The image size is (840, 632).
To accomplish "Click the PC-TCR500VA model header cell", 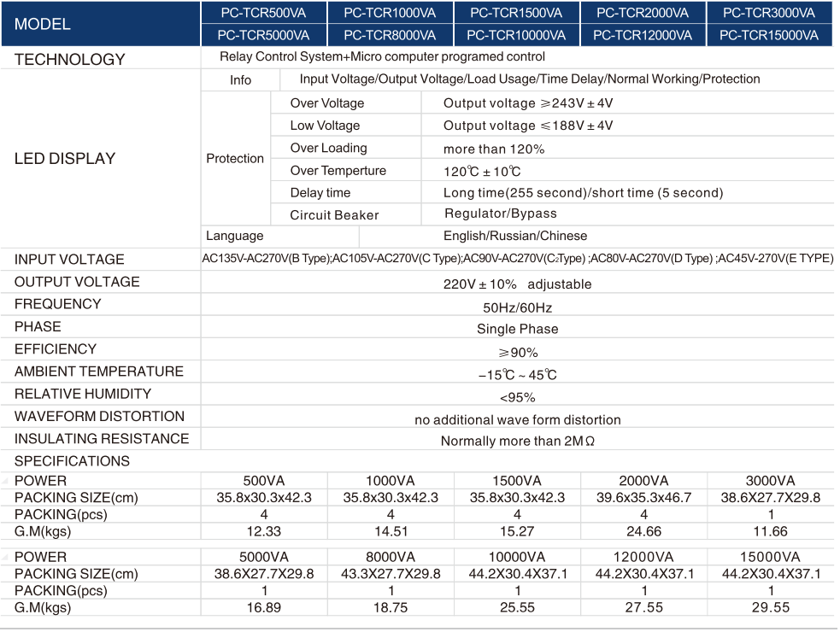I will tap(263, 13).
